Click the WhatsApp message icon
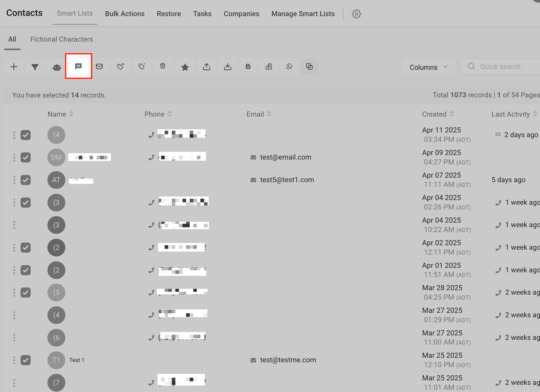 click(289, 66)
